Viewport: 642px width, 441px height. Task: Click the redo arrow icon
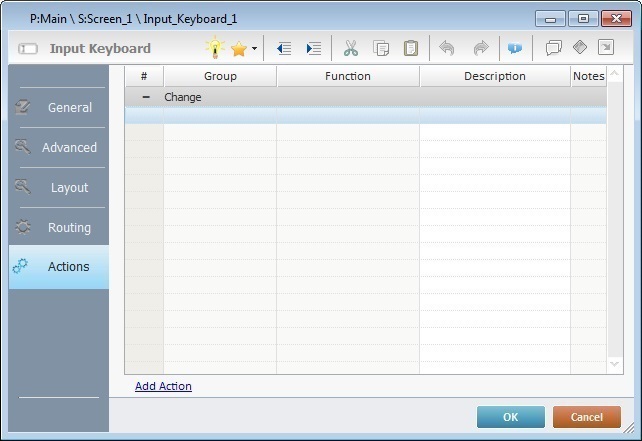(x=481, y=48)
